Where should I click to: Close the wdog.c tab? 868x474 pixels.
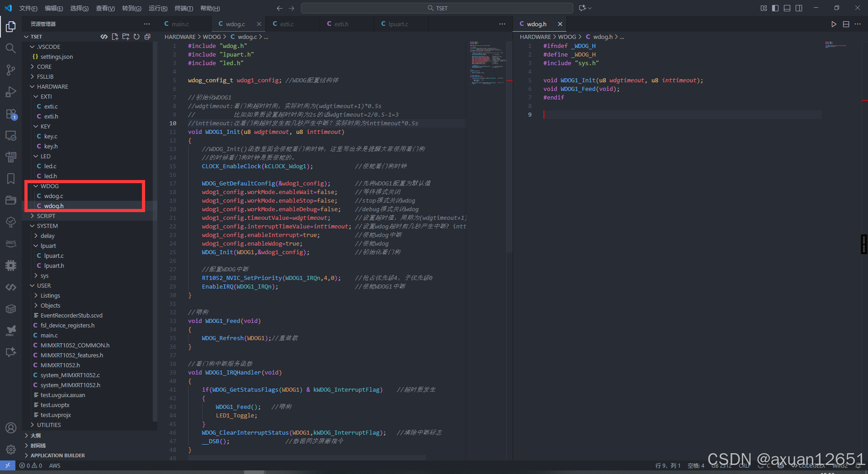click(259, 24)
